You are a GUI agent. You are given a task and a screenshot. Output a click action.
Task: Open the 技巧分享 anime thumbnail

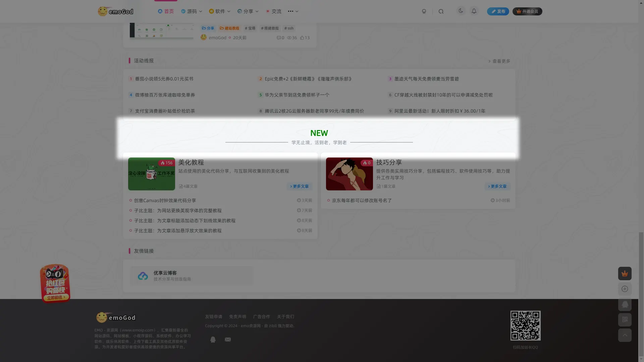[350, 174]
